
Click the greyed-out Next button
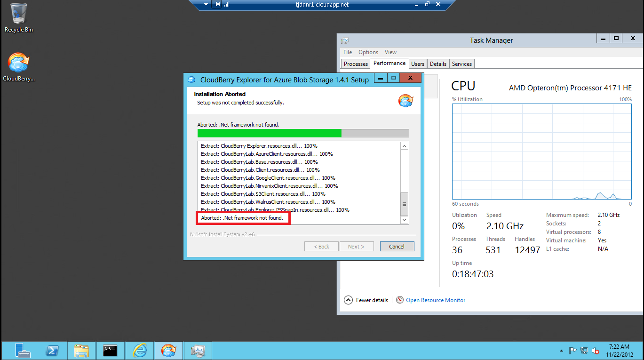point(356,247)
